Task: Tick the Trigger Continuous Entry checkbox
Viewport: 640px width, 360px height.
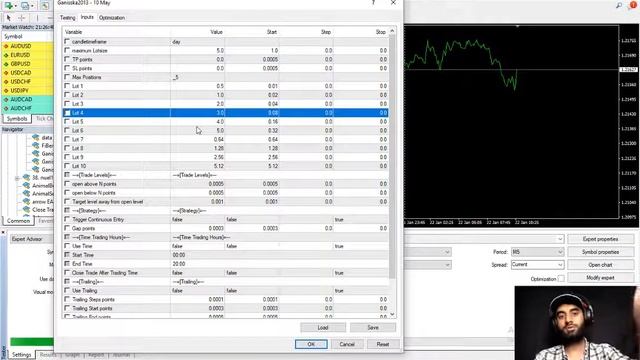Action: tap(67, 219)
